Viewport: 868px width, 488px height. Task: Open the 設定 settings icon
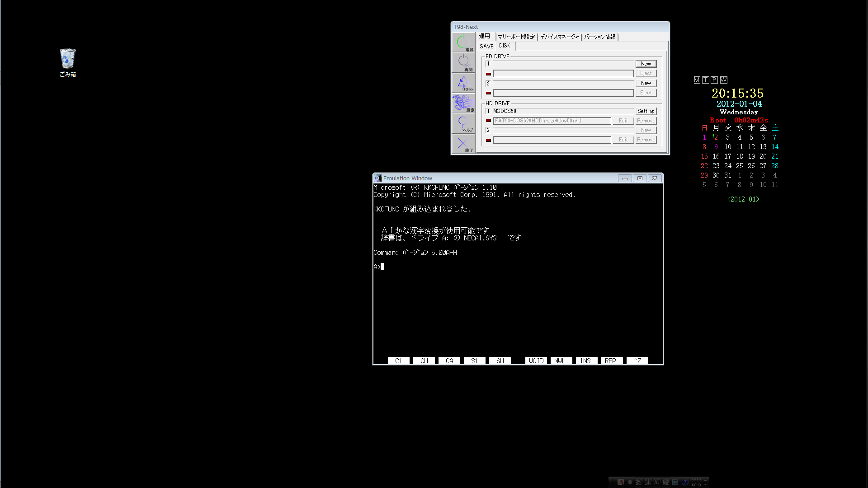click(463, 103)
